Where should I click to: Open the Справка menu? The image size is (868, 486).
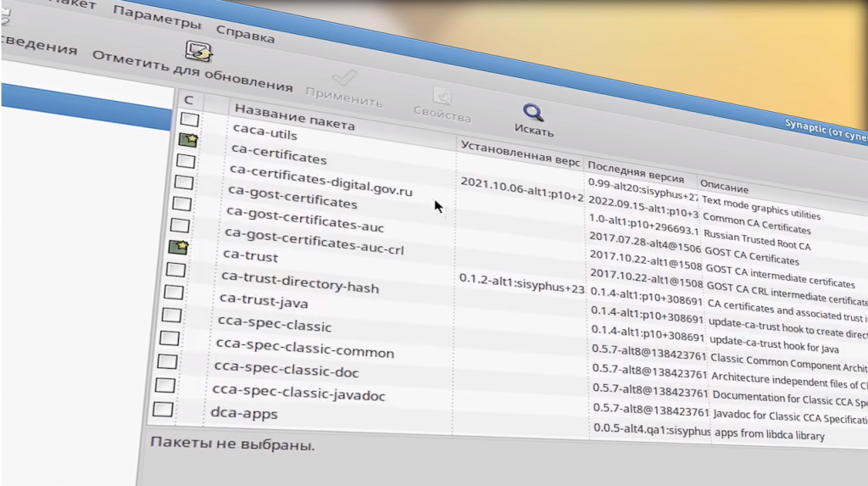245,34
